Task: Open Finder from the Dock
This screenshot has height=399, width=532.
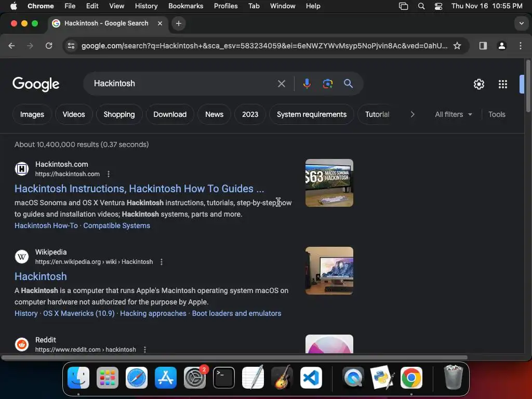Action: (x=78, y=378)
